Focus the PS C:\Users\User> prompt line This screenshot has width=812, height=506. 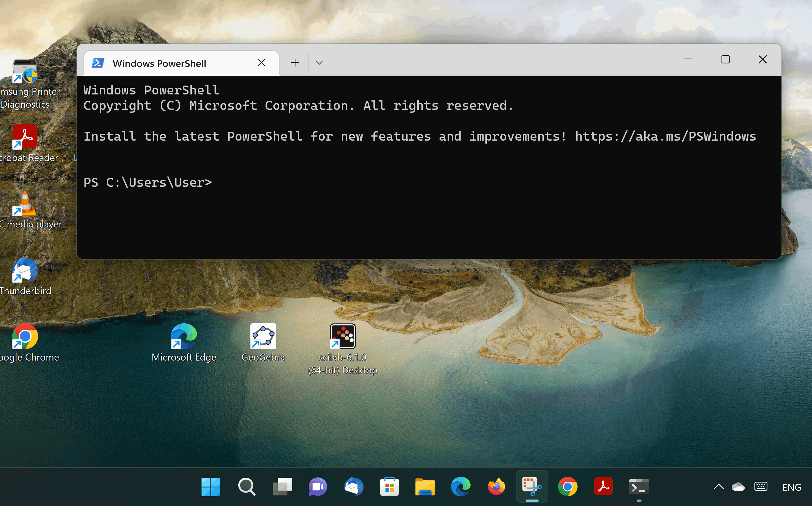147,182
